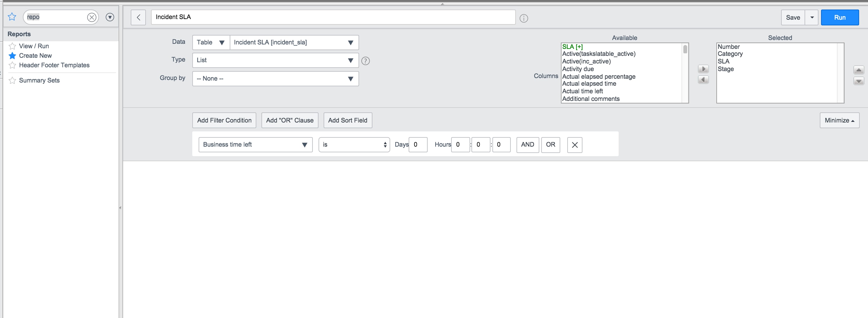This screenshot has height=318, width=868.
Task: Expand SLA [+] in Available columns
Action: coord(572,47)
